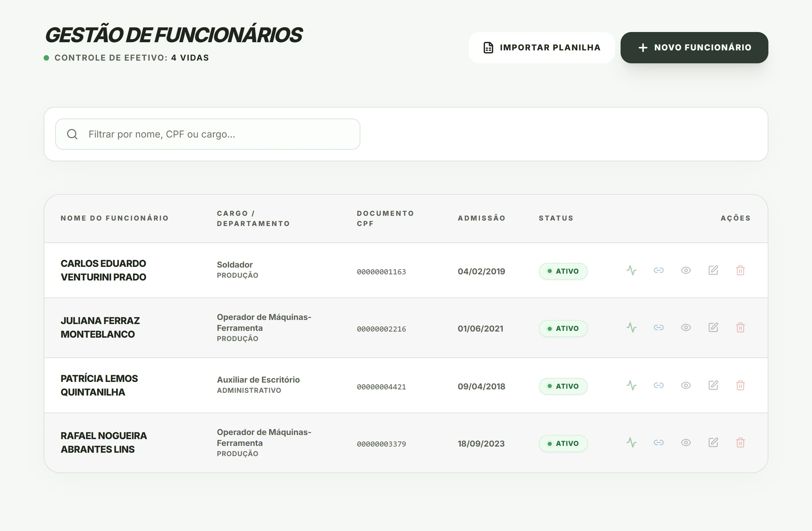Select name Rafael Nogueira Abrantes Lins
The height and width of the screenshot is (531, 812).
[x=104, y=443]
